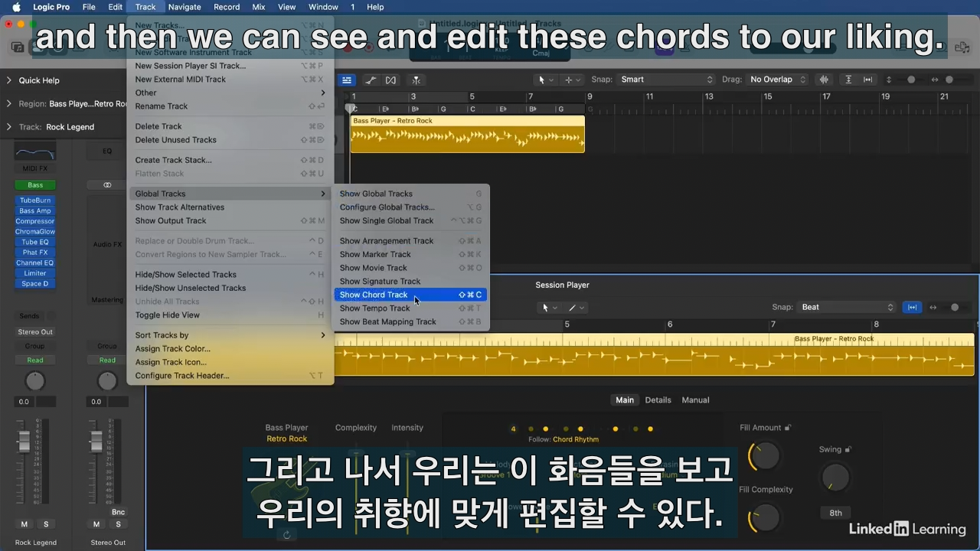
Task: Solo the Rock Legend channel strip
Action: [x=46, y=524]
